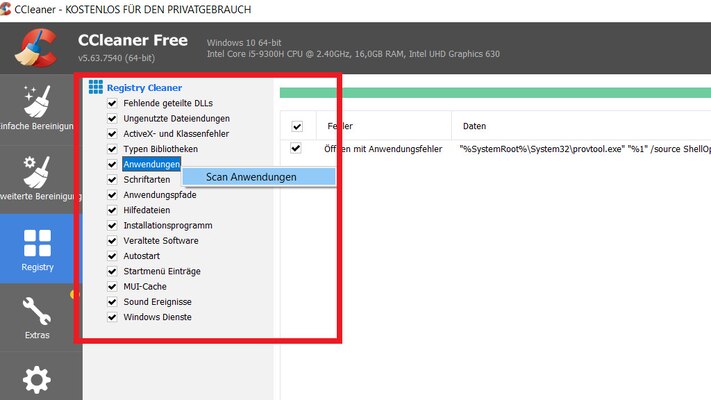This screenshot has width=711, height=400.
Task: Disable the Windows Dienste checkbox
Action: pos(112,317)
